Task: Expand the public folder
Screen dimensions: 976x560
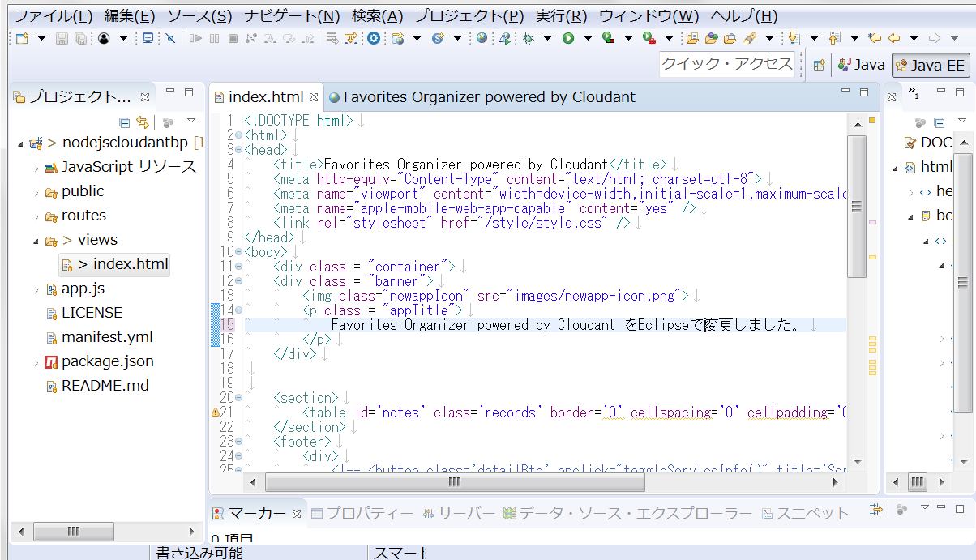Action: point(36,192)
